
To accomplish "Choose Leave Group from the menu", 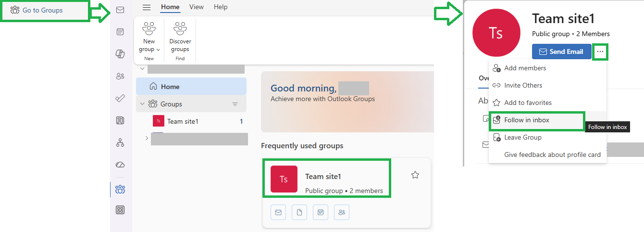I will click(547, 137).
